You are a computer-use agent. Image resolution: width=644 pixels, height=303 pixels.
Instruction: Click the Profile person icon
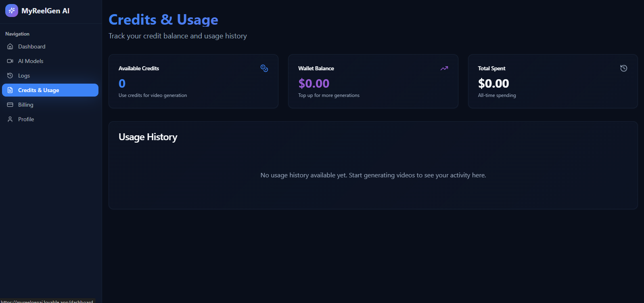coord(10,119)
